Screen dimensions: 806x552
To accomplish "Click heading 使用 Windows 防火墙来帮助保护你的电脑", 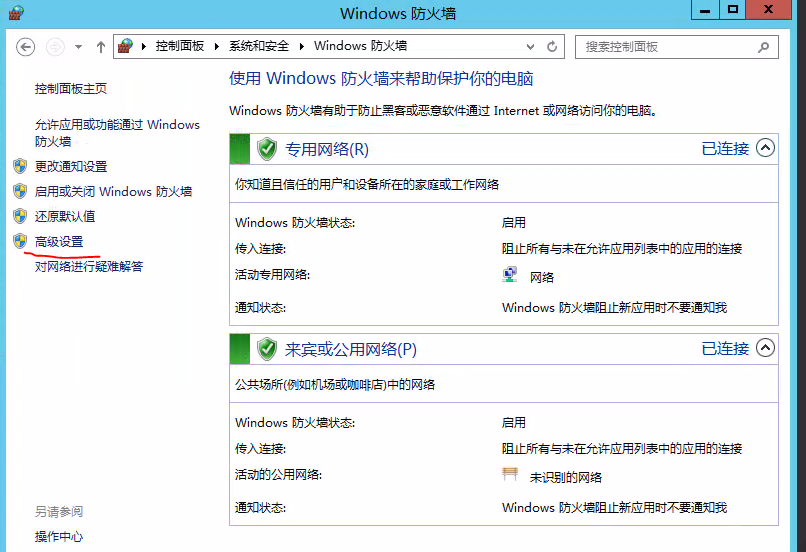I will (381, 79).
